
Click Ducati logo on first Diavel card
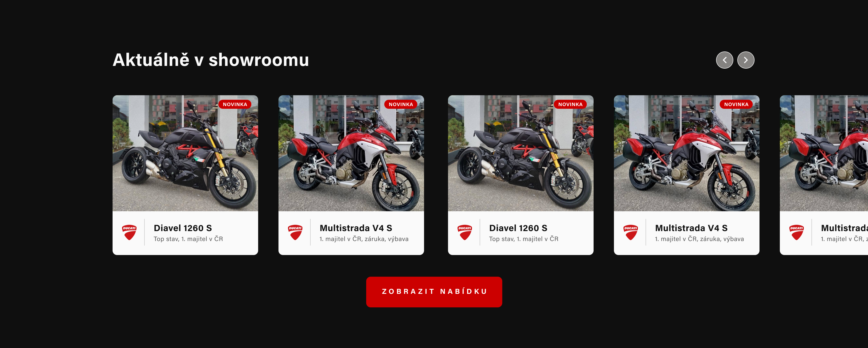[129, 232]
